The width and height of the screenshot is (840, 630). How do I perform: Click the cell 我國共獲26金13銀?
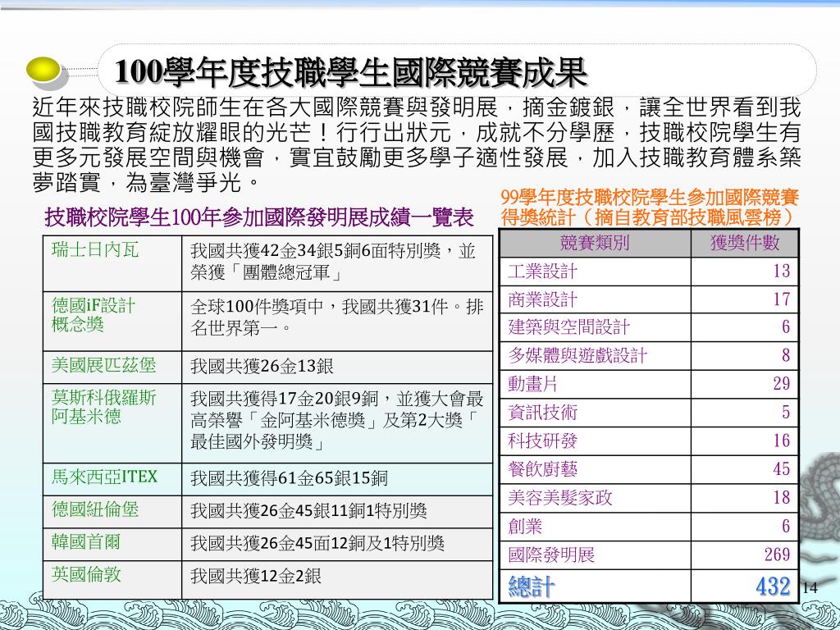point(337,367)
